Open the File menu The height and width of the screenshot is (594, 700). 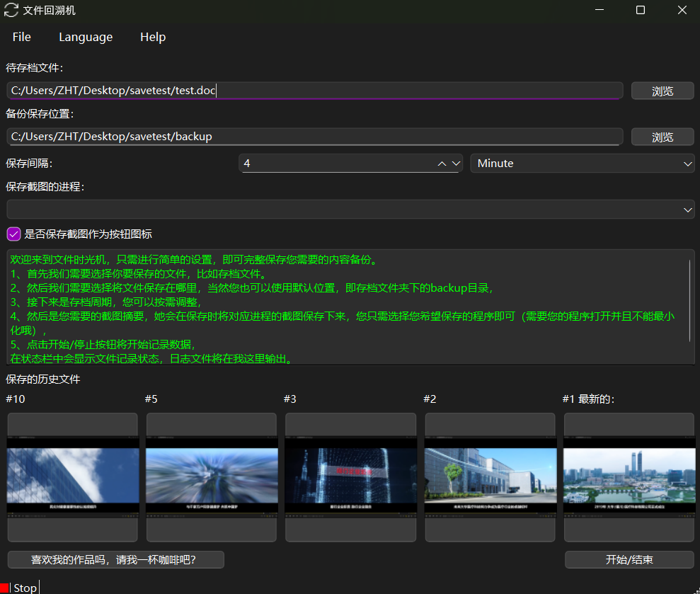[x=21, y=37]
